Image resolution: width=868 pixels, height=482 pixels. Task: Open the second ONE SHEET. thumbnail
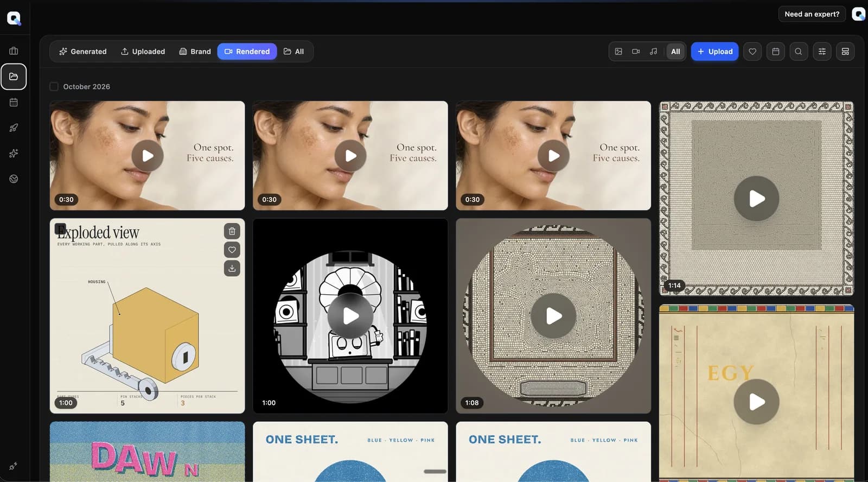click(553, 452)
